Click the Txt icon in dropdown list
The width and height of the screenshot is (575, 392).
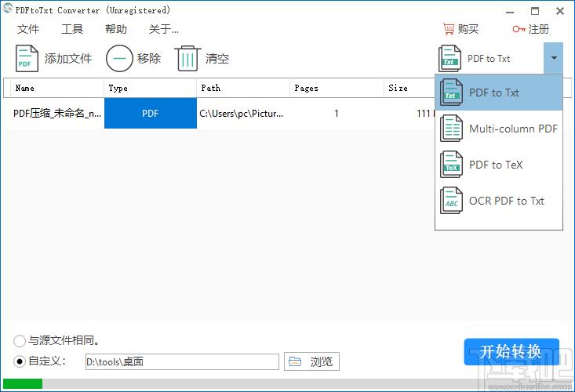click(451, 93)
